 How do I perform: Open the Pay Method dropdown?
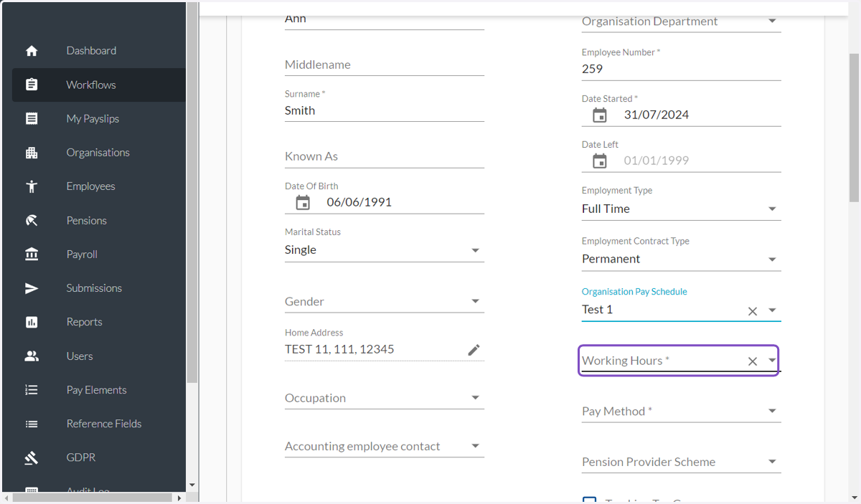(x=772, y=412)
